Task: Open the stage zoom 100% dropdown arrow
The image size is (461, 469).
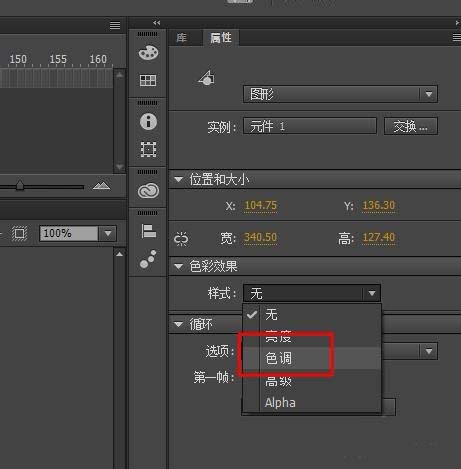Action: [x=108, y=233]
